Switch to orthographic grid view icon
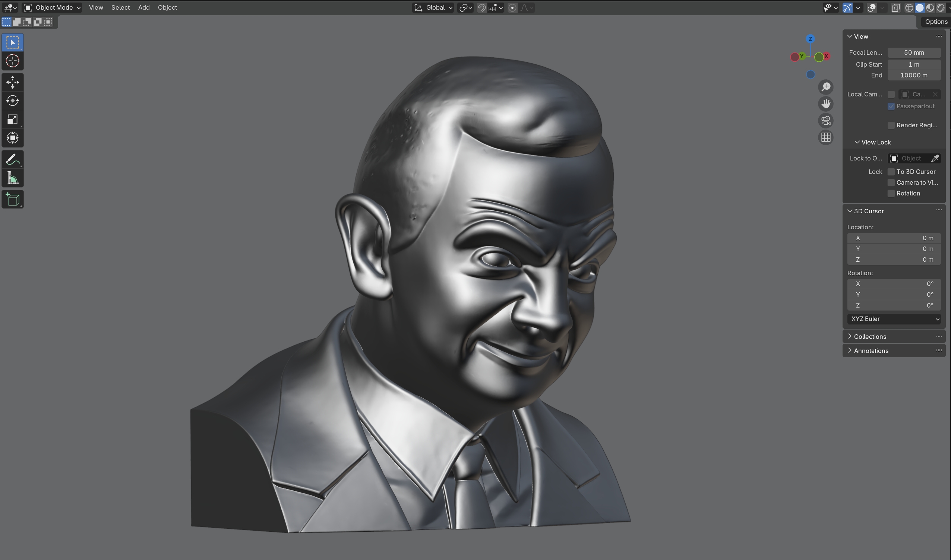Image resolution: width=951 pixels, height=560 pixels. pyautogui.click(x=826, y=137)
